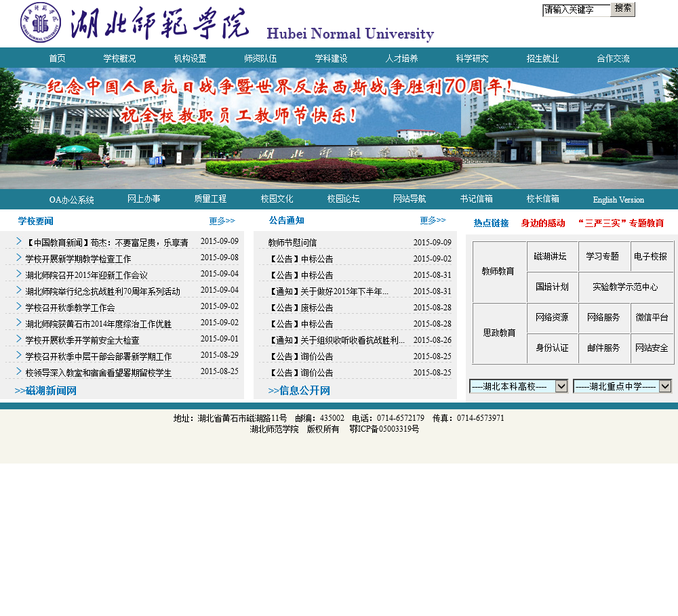Open the 【公告】废标公告 notice

coord(300,308)
